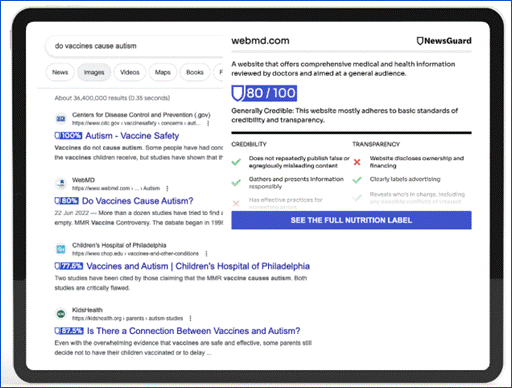Click the 80 / 100 score shield badge

(x=264, y=93)
